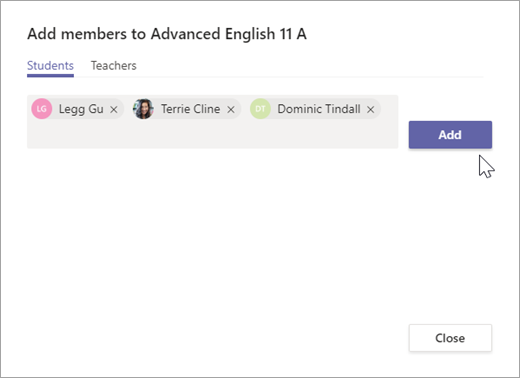520x378 pixels.
Task: Click the Add members to Advanced English heading
Action: (x=167, y=34)
